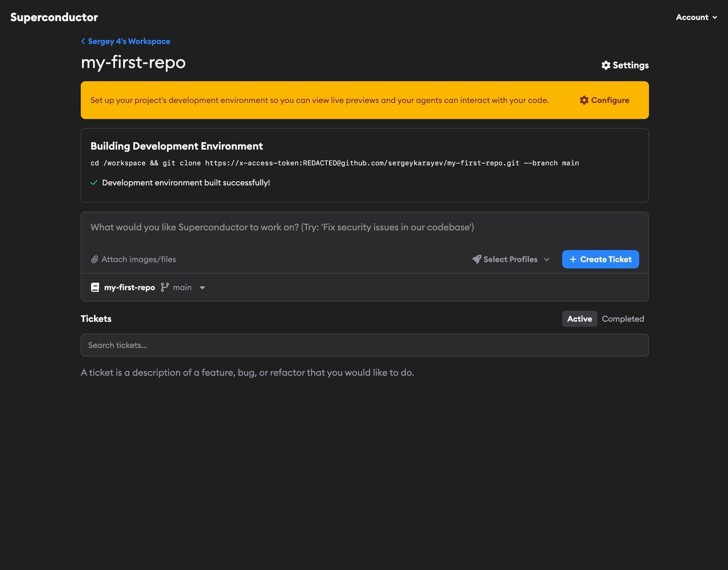Click the git branch icon before main
Screen dimensions: 728x570
165,287
